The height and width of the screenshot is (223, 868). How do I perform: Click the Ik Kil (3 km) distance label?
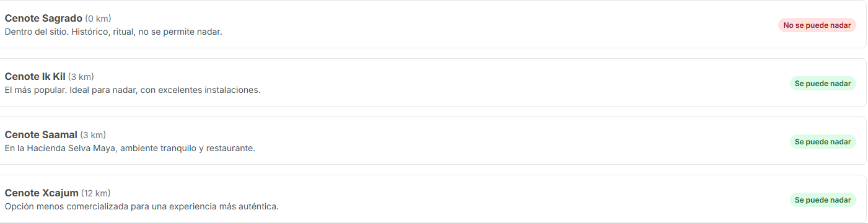point(81,77)
